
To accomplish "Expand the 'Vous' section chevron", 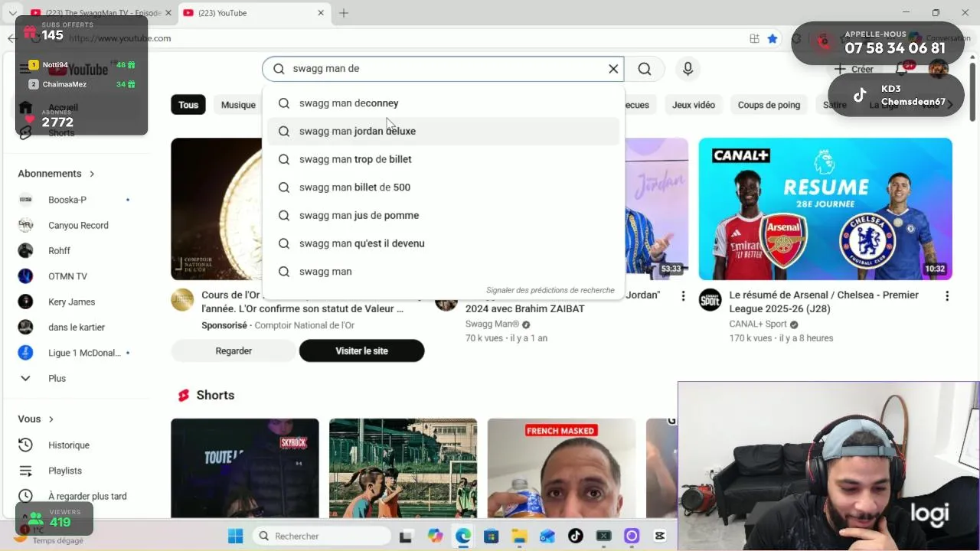I will (51, 419).
